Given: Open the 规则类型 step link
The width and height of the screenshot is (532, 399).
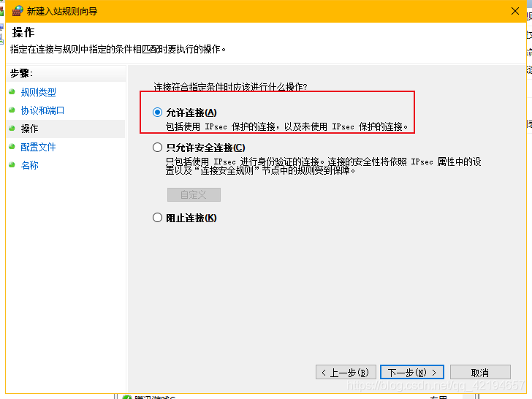Looking at the screenshot, I should pos(38,92).
